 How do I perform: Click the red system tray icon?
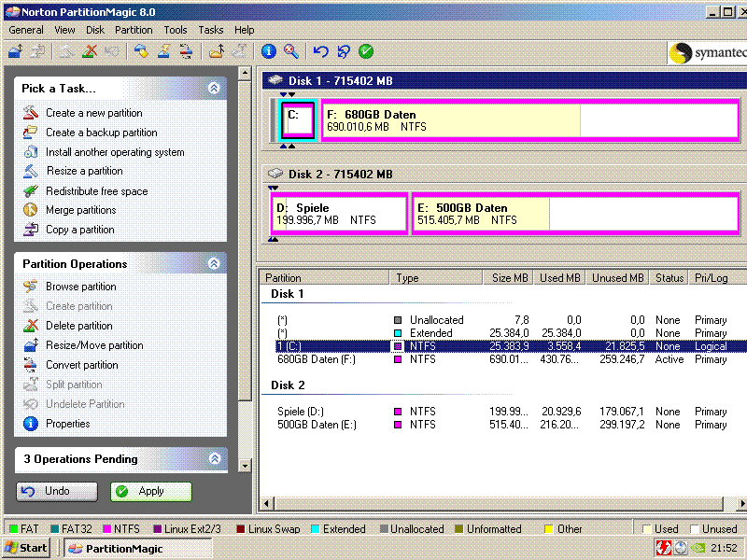[x=663, y=548]
